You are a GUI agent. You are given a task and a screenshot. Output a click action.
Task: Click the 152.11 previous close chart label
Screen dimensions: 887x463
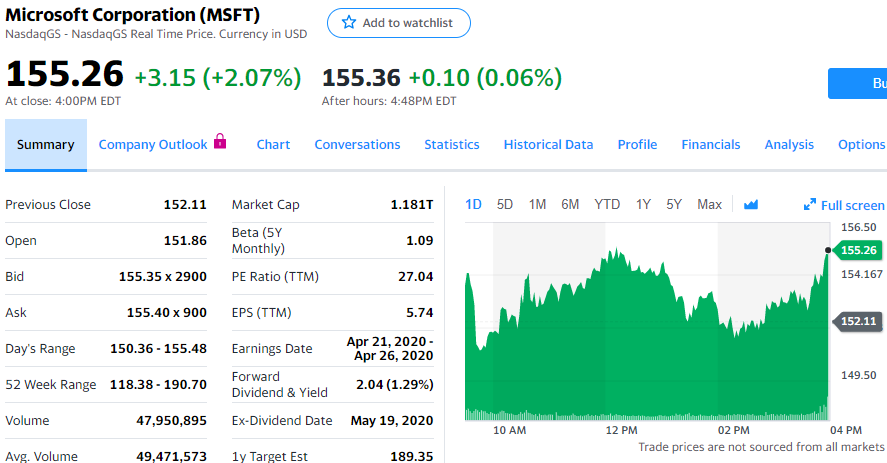(x=858, y=322)
